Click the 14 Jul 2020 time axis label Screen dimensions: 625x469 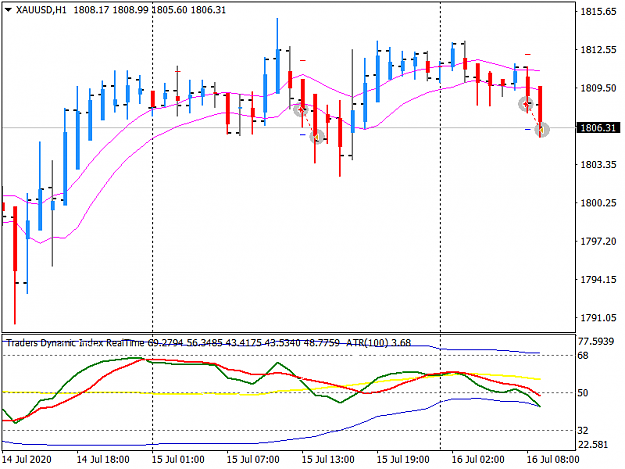pos(27,459)
